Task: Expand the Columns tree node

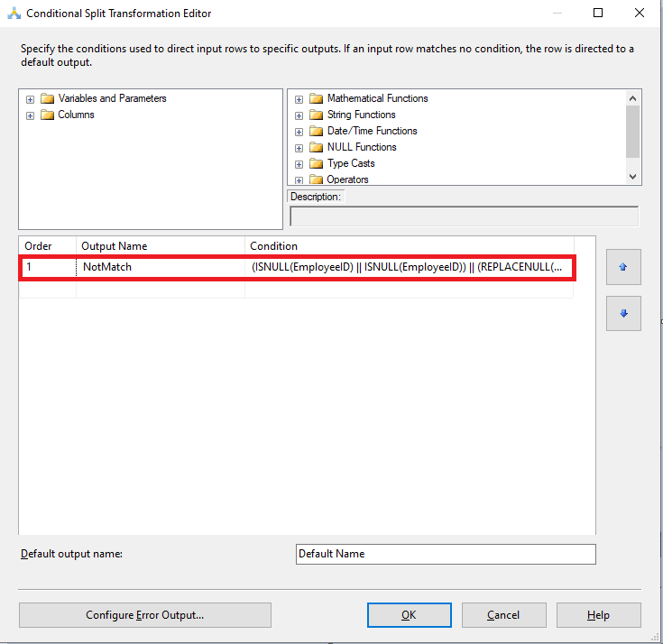Action: (30, 115)
